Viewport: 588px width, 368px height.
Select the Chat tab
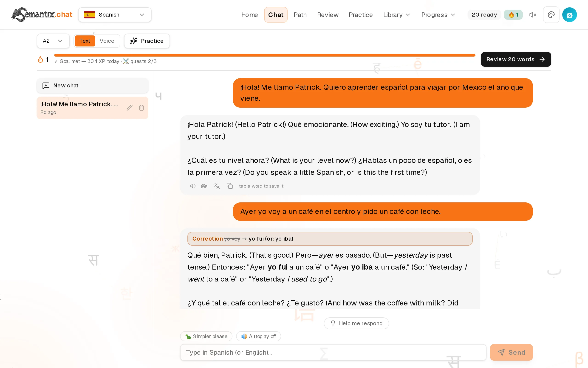point(276,15)
